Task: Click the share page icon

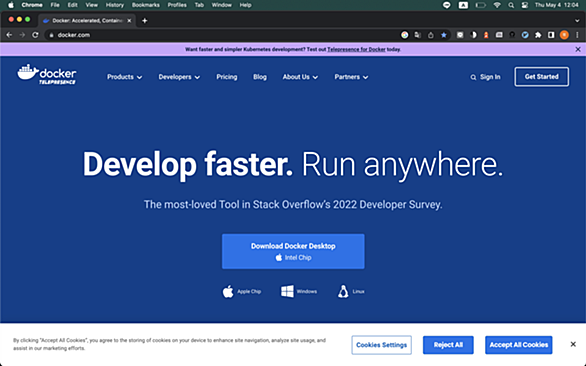Action: pos(431,35)
